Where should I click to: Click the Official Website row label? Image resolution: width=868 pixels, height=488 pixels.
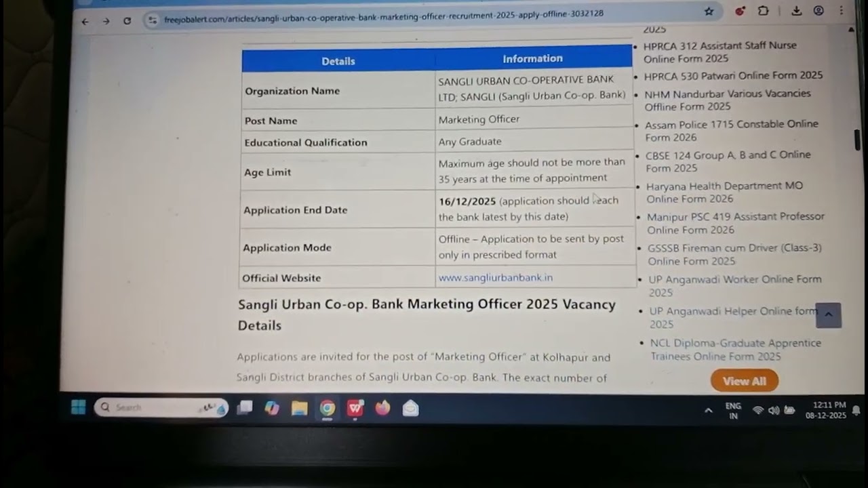(x=281, y=278)
